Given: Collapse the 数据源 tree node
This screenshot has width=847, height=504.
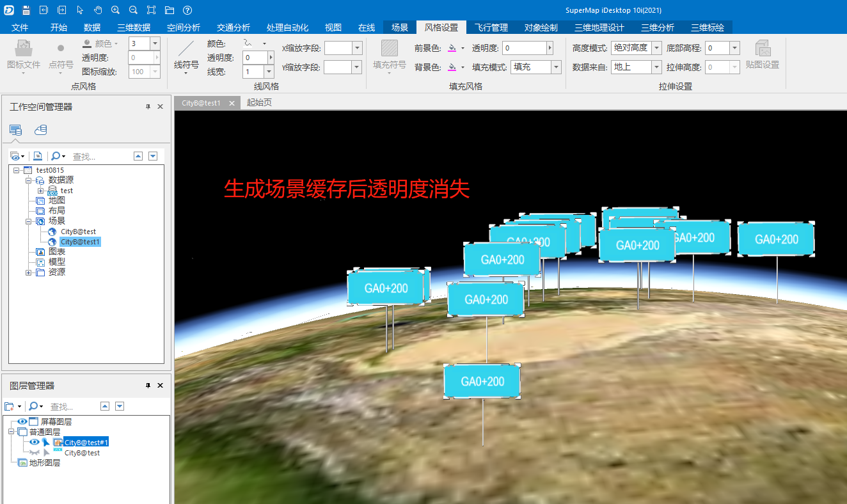Looking at the screenshot, I should click(29, 180).
